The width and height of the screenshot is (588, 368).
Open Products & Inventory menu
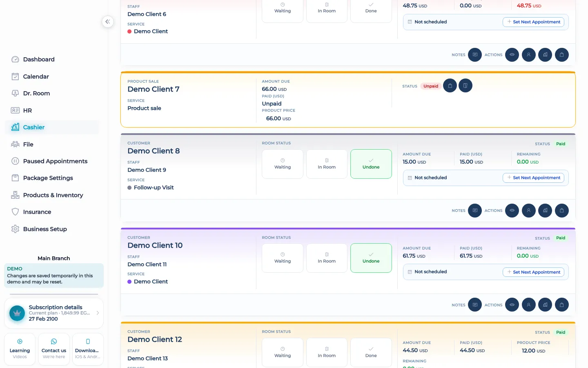pos(53,195)
